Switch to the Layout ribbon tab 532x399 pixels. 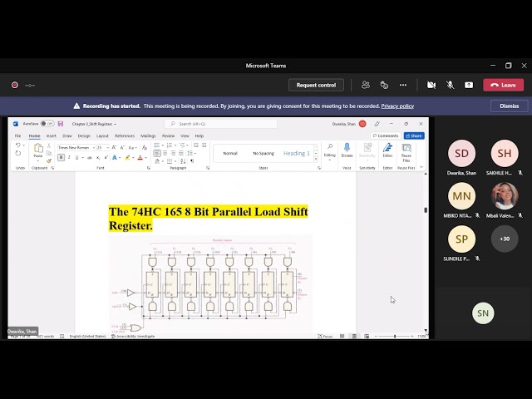(102, 135)
